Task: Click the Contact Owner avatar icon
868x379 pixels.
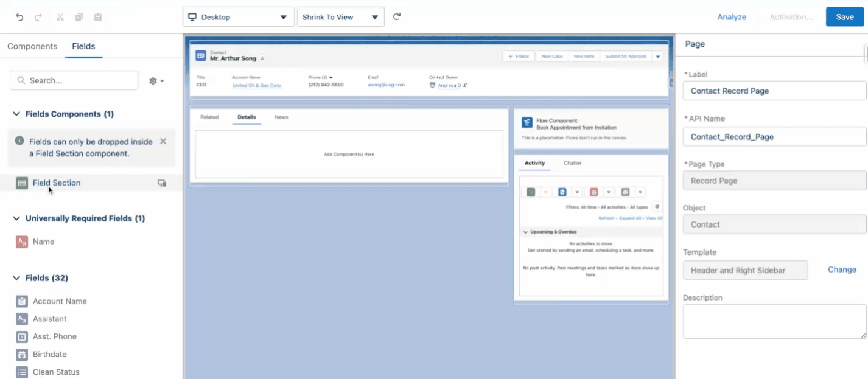Action: click(x=433, y=85)
